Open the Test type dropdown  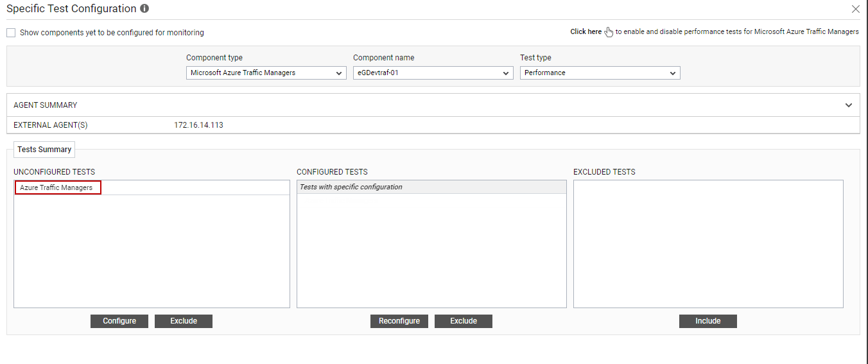tap(600, 73)
